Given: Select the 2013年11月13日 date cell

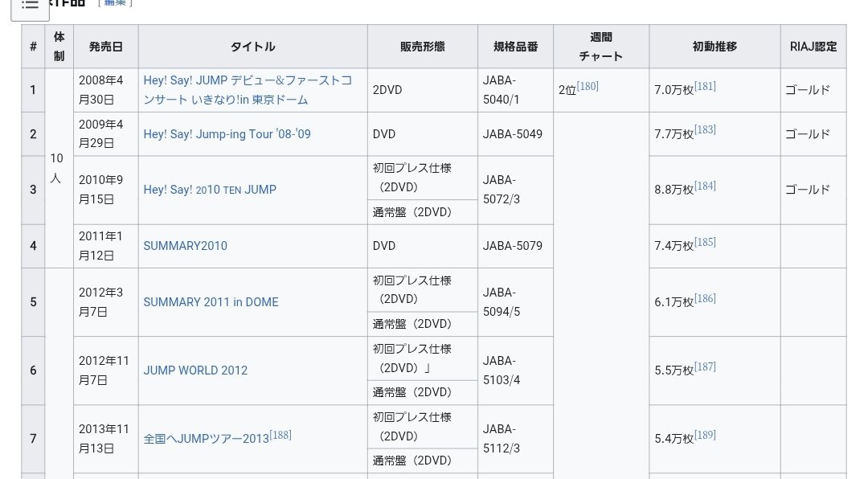Looking at the screenshot, I should [x=106, y=439].
